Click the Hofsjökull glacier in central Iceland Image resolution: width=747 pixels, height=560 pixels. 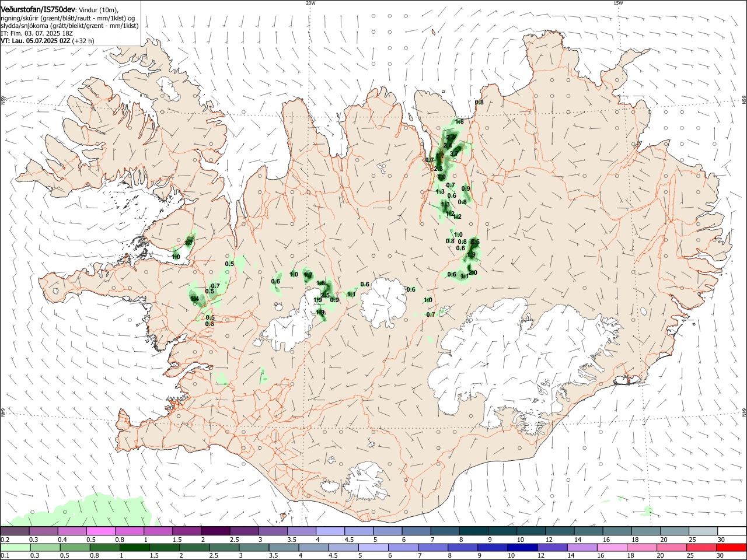[x=383, y=302]
